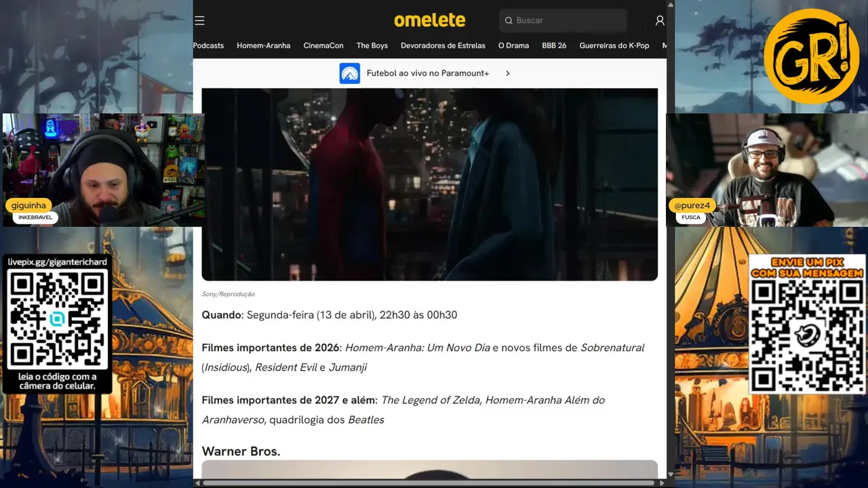This screenshot has height=488, width=868.
Task: Click the vertical scrollbar up arrow
Action: (x=671, y=5)
